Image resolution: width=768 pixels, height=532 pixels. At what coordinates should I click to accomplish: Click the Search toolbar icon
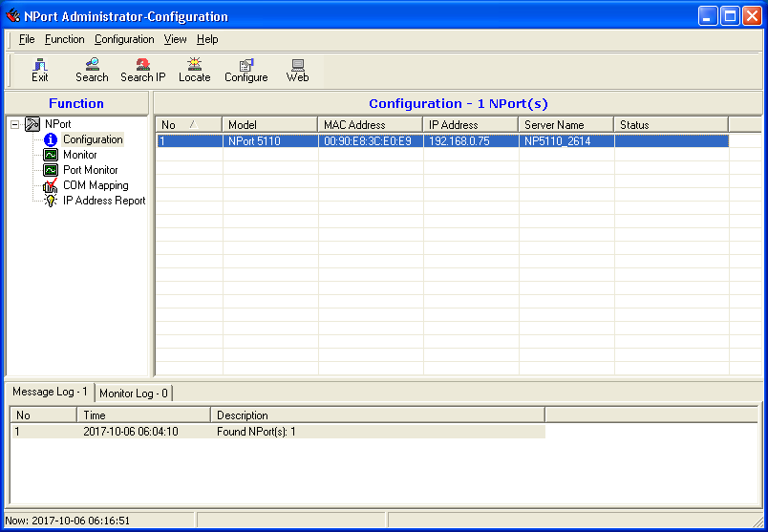click(92, 70)
